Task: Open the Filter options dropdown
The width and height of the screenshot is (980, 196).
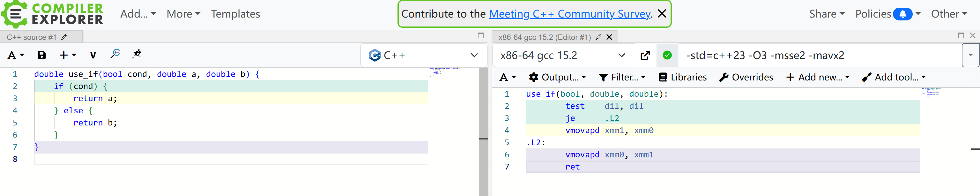Action: pos(622,77)
